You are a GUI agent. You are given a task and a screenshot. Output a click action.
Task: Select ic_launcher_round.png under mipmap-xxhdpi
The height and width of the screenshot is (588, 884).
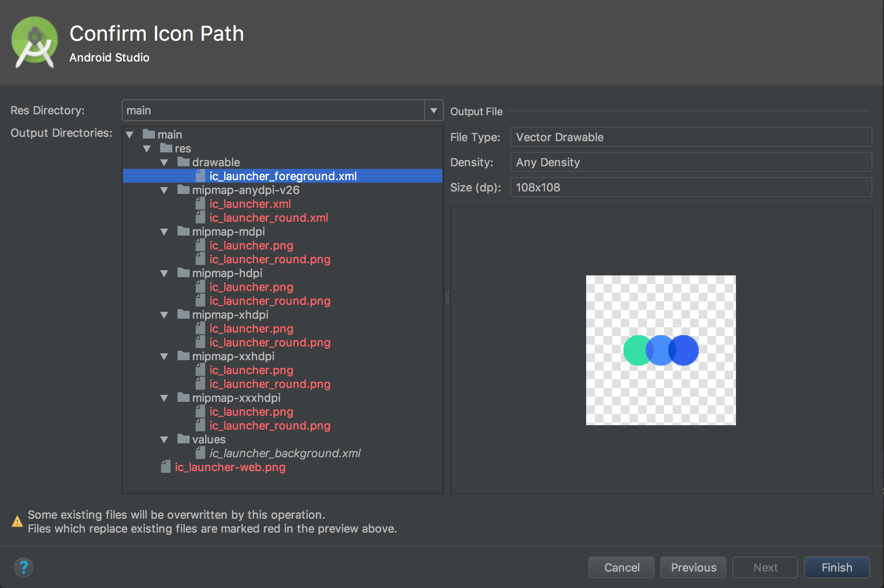(x=270, y=384)
